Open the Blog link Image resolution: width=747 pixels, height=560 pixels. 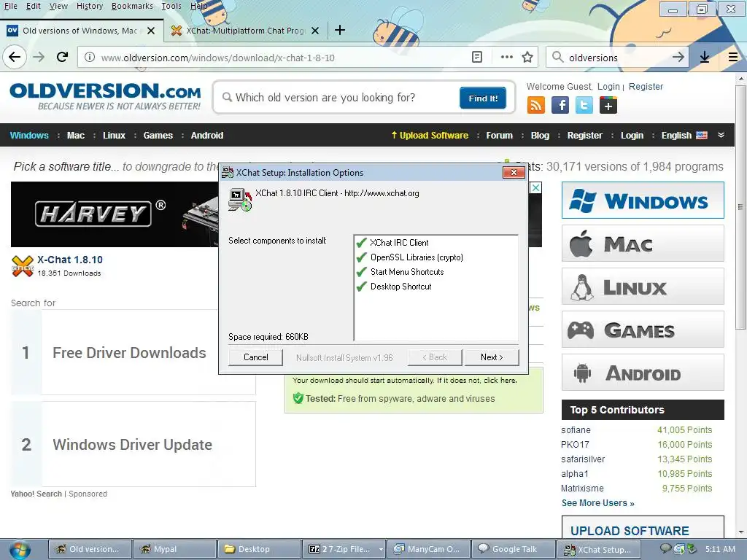tap(540, 135)
